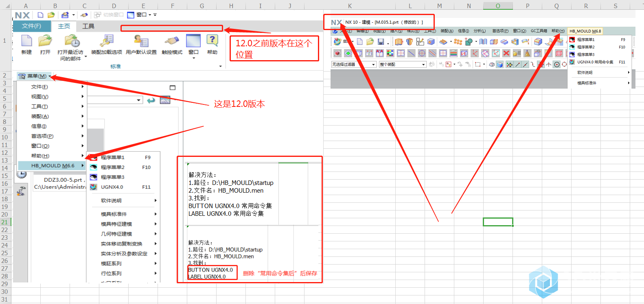Click the clock history icon in the resource bar
The height and width of the screenshot is (304, 644).
pyautogui.click(x=22, y=174)
